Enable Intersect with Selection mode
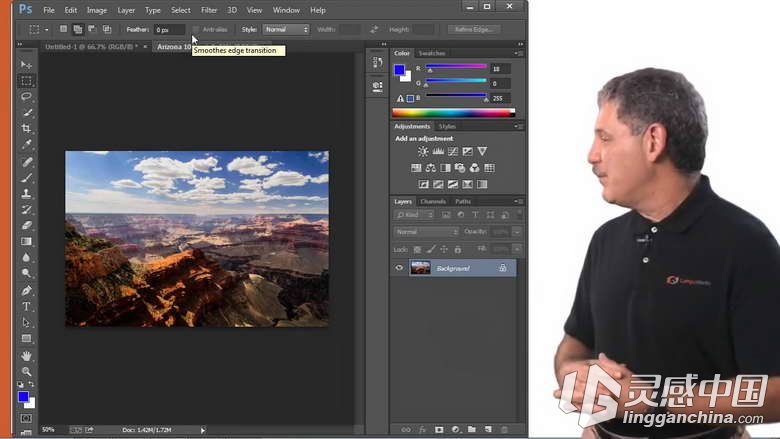 tap(107, 29)
